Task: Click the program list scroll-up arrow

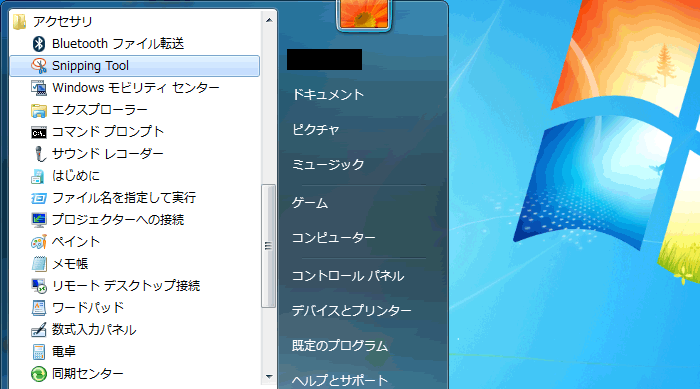Action: pos(269,20)
